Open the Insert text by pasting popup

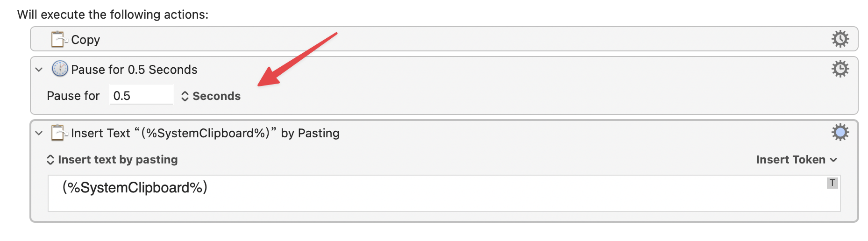point(112,160)
